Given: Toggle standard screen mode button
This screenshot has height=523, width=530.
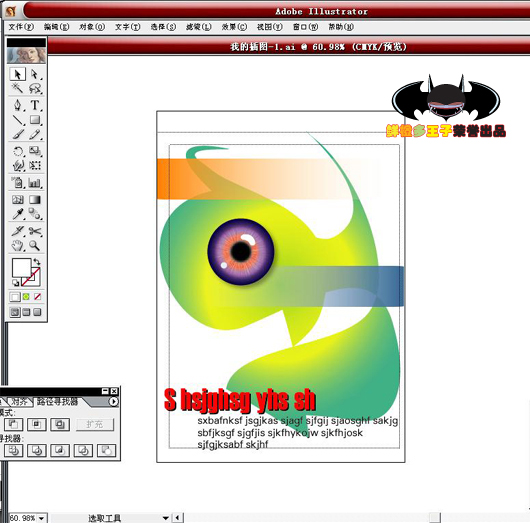Looking at the screenshot, I should [x=15, y=312].
